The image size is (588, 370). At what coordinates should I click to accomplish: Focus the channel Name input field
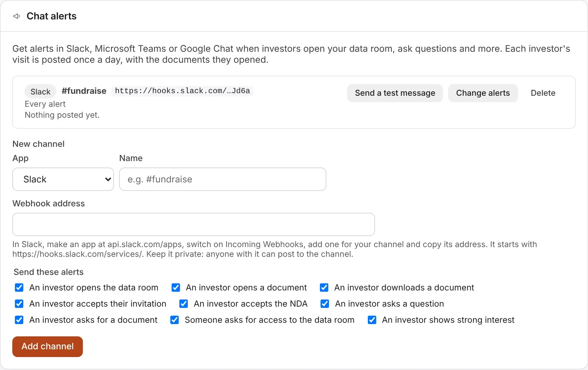[223, 179]
